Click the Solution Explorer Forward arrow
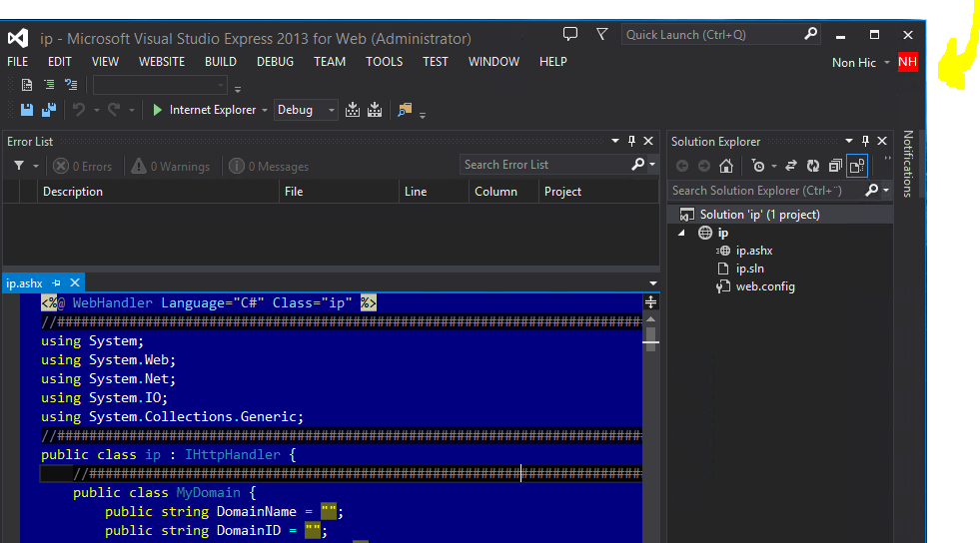Image resolution: width=980 pixels, height=543 pixels. coord(703,166)
